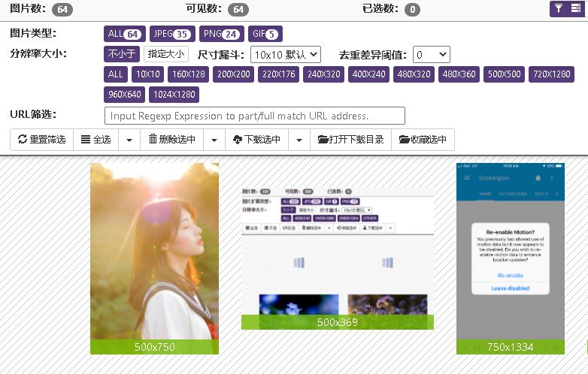The width and height of the screenshot is (588, 374).
Task: Choose the 480X320 resolution filter
Action: 414,74
